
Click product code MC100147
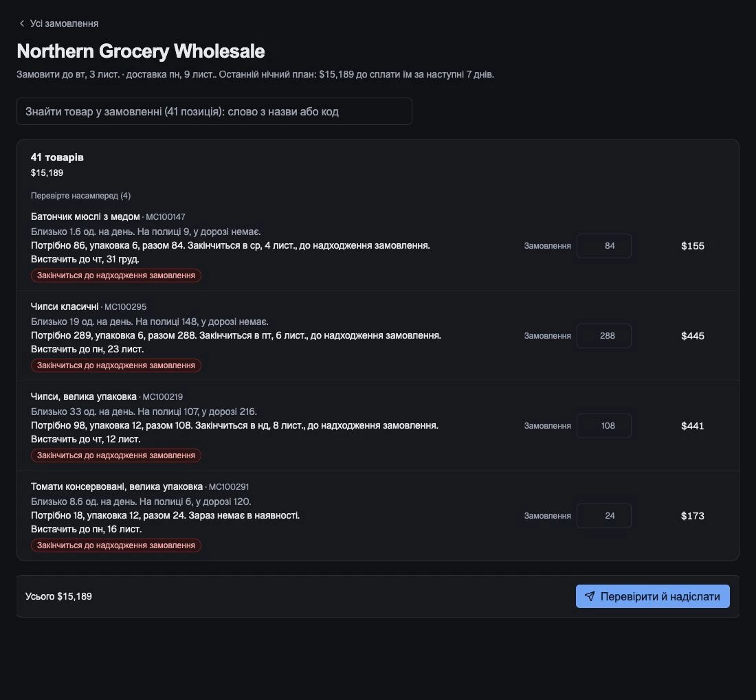166,217
